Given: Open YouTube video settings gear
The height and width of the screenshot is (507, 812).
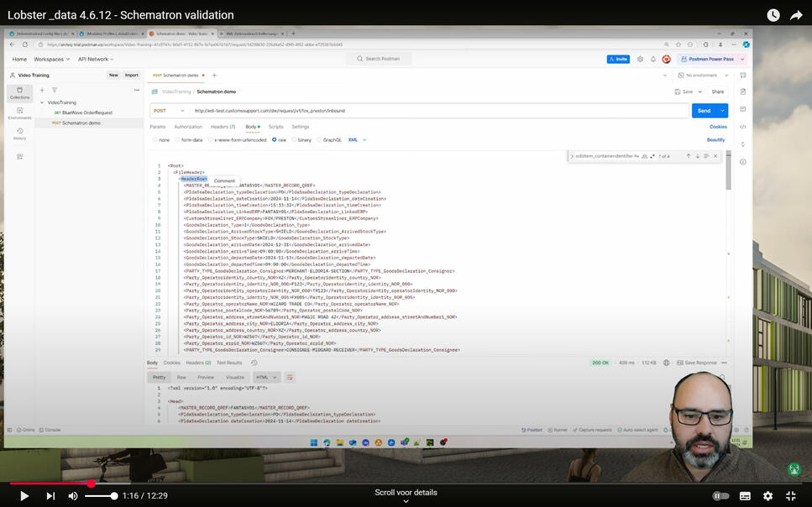Looking at the screenshot, I should [x=767, y=496].
